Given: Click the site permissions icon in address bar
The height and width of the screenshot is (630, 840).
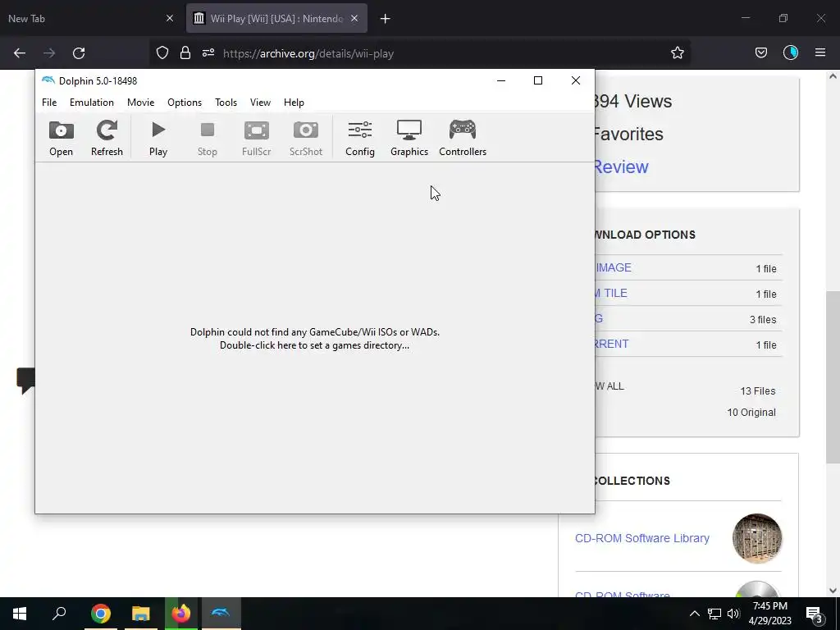Looking at the screenshot, I should (x=208, y=53).
